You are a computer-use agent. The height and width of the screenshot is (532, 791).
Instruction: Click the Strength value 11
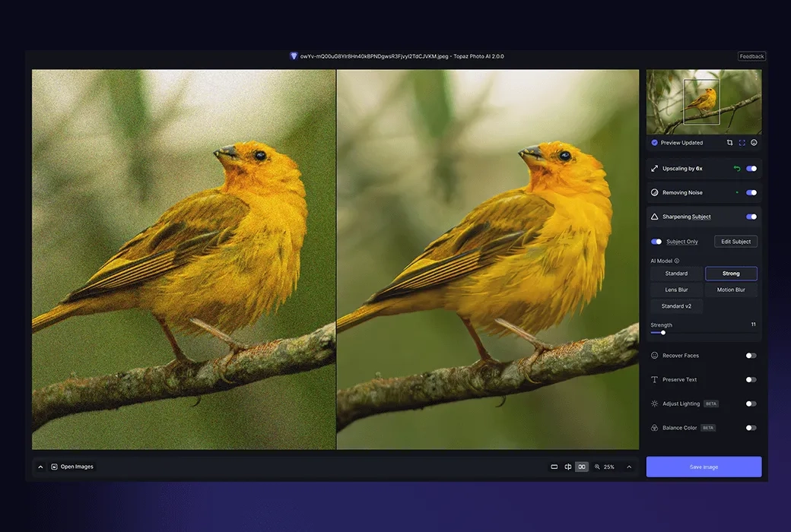point(753,325)
